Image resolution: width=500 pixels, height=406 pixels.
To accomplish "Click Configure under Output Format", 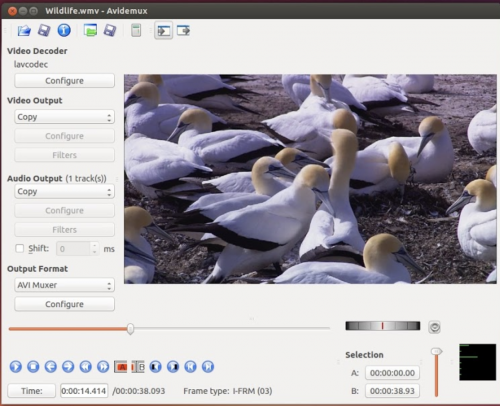I will pos(64,304).
